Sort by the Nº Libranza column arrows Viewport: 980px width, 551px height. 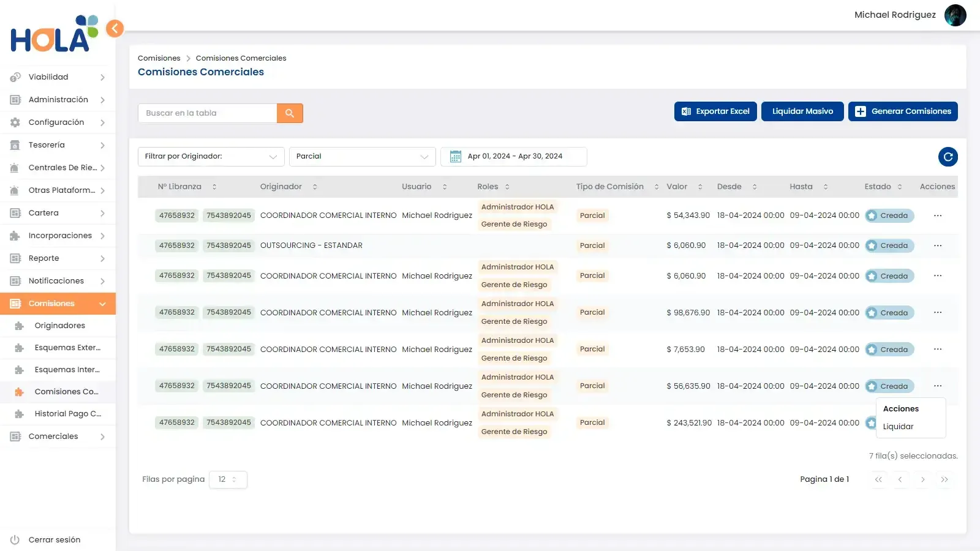tap(214, 187)
